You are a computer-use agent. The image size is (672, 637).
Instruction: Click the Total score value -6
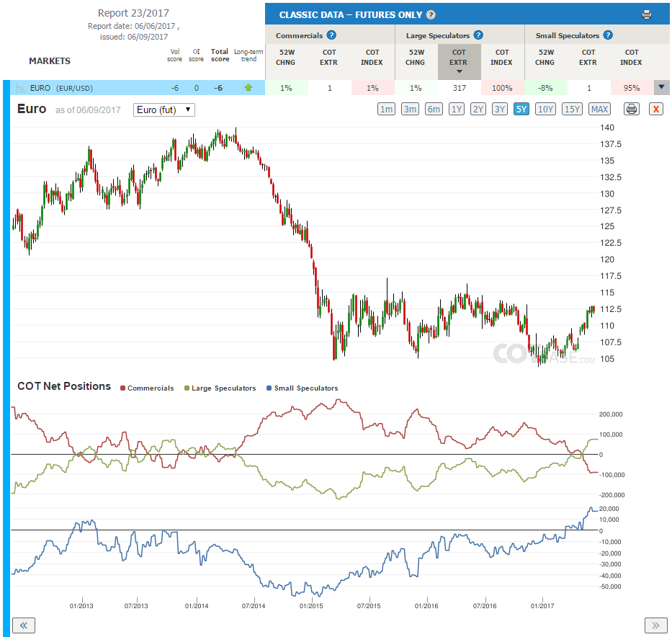click(x=218, y=88)
